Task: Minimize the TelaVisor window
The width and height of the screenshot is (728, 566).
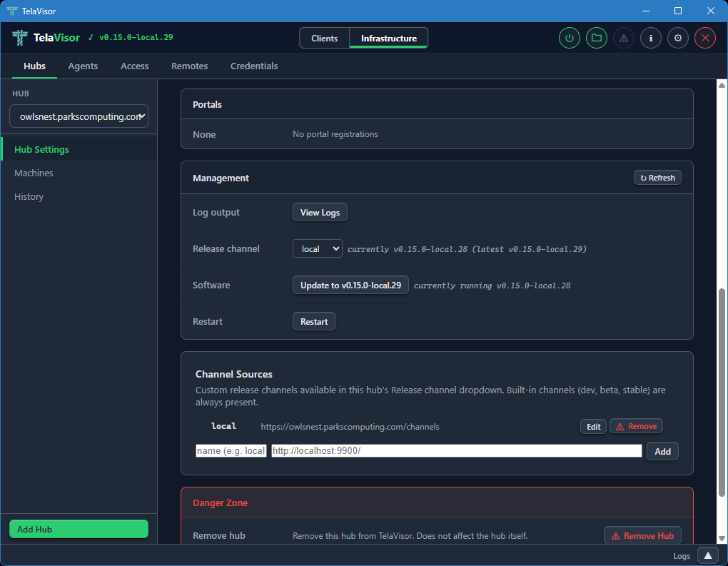Action: pyautogui.click(x=646, y=11)
